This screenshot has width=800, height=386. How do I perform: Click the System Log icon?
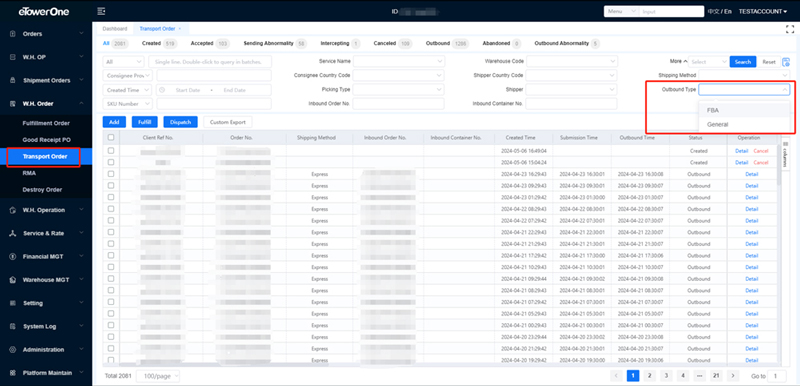coord(13,326)
